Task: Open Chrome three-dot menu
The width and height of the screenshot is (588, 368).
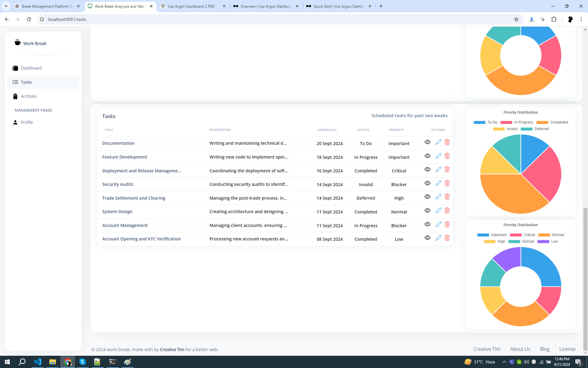Action: click(x=581, y=19)
